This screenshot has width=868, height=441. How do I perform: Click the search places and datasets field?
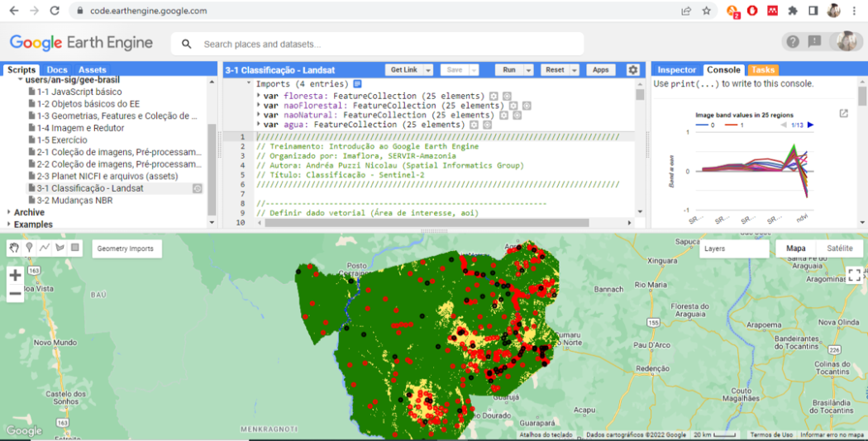click(377, 44)
